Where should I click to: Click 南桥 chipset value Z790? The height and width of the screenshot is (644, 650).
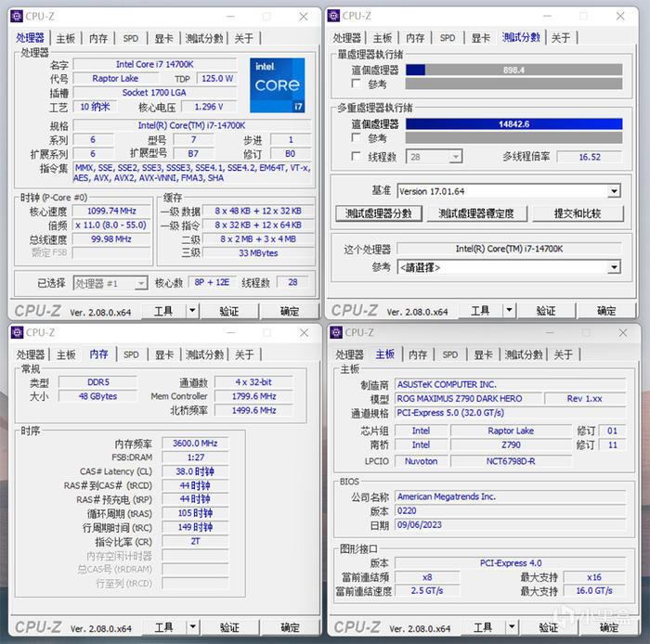pos(511,444)
